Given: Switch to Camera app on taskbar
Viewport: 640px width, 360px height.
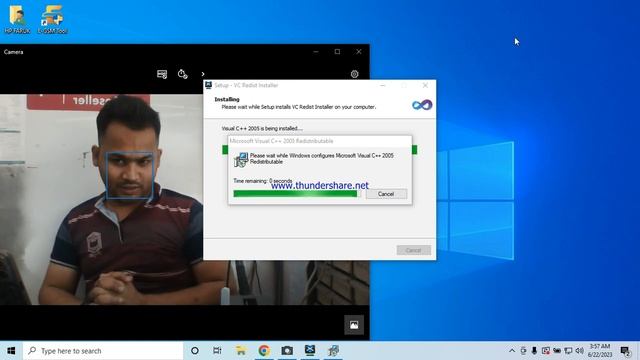Looking at the screenshot, I should 287,351.
